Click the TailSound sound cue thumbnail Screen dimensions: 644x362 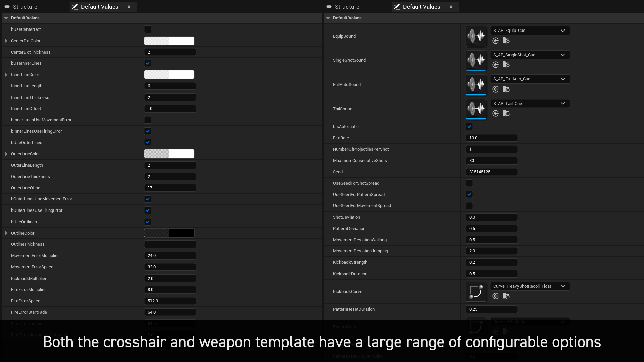pos(476,109)
